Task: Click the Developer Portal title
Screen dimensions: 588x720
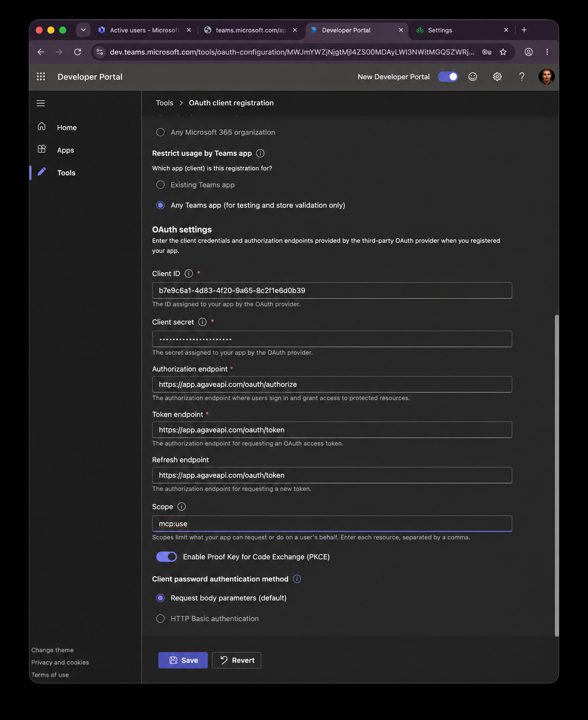Action: [x=90, y=77]
